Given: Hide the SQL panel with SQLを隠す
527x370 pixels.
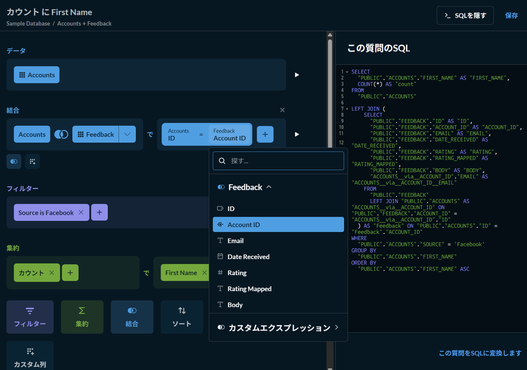Looking at the screenshot, I should (465, 15).
